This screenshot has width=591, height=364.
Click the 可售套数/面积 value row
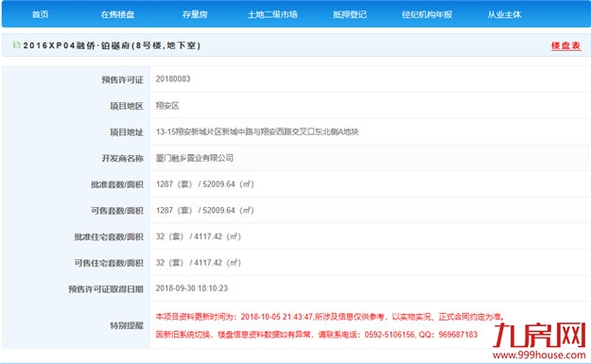(204, 210)
